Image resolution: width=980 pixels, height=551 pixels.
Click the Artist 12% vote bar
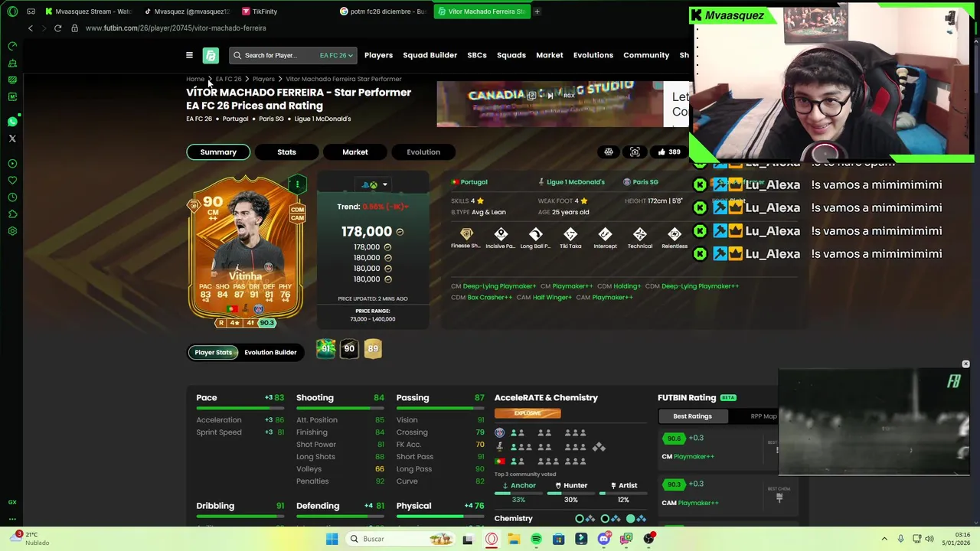[x=623, y=494]
